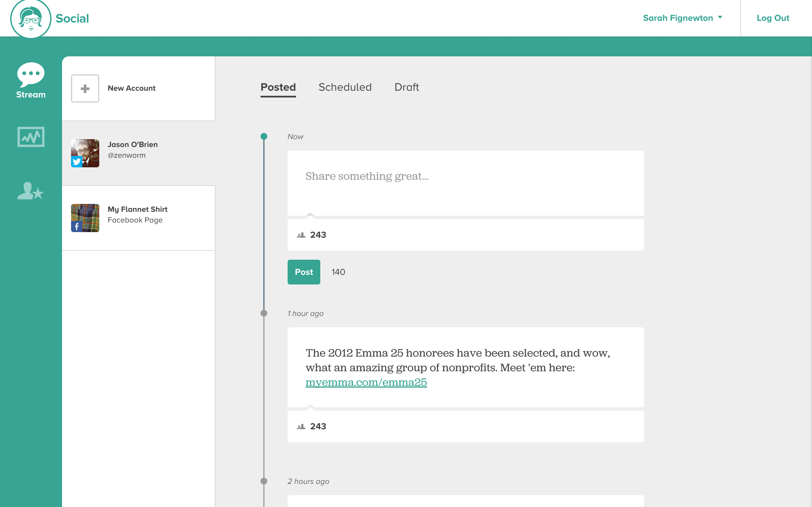The image size is (812, 507).
Task: Open the myemma.com/emma25 link
Action: click(x=366, y=382)
